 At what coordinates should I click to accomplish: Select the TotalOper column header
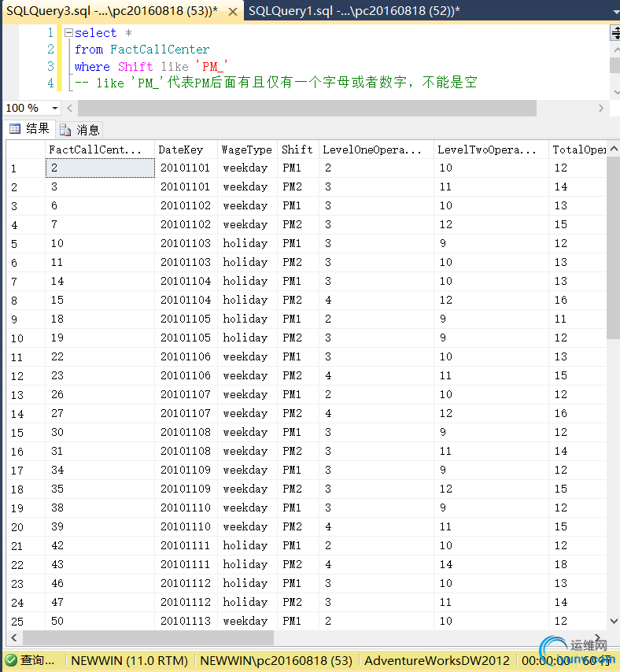pyautogui.click(x=578, y=150)
